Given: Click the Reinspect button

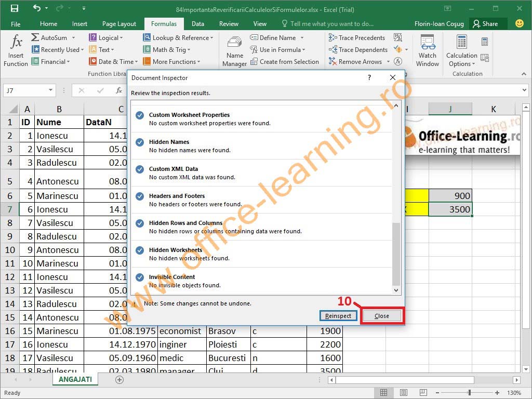Looking at the screenshot, I should click(338, 316).
